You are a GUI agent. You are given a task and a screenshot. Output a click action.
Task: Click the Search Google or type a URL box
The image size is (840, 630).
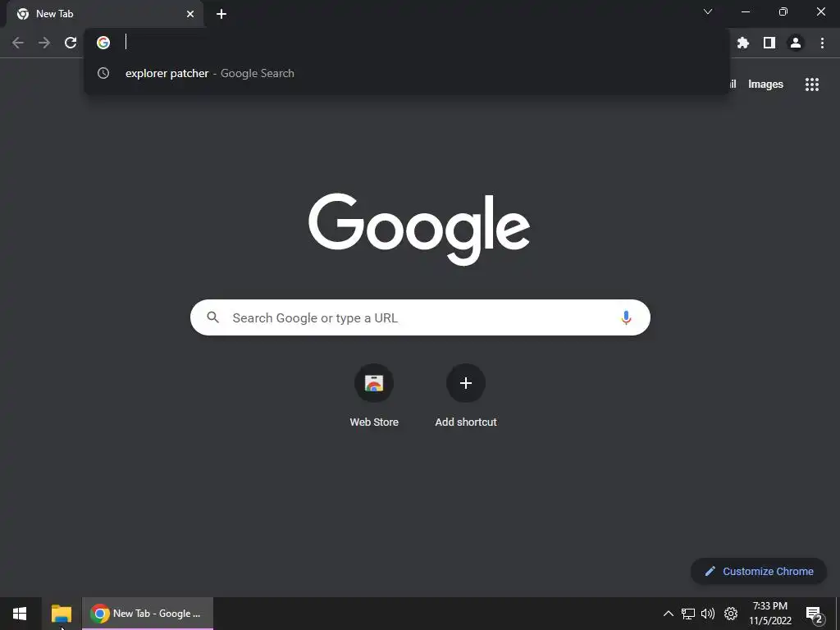[420, 317]
